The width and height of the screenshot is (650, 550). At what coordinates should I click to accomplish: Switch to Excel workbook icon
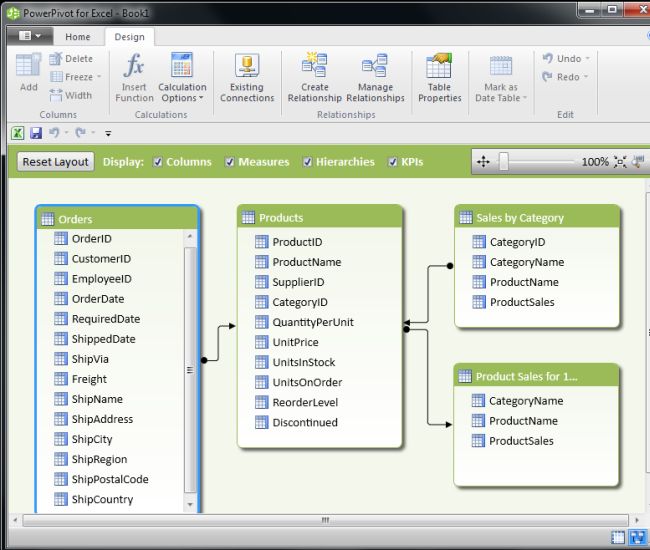point(17,133)
